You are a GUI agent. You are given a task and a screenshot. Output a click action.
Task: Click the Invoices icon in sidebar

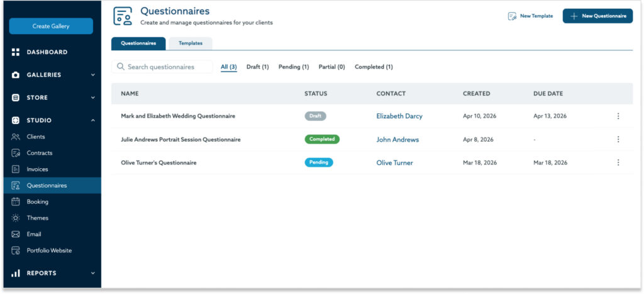pos(16,169)
